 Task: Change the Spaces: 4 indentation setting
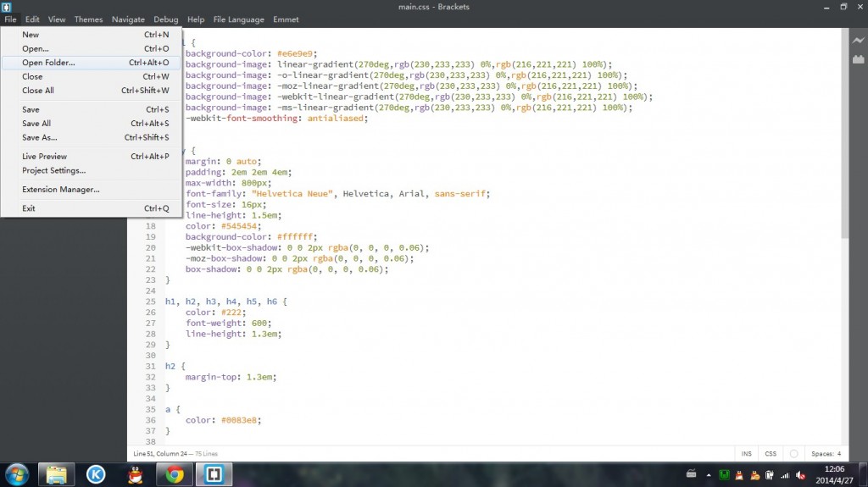[826, 454]
